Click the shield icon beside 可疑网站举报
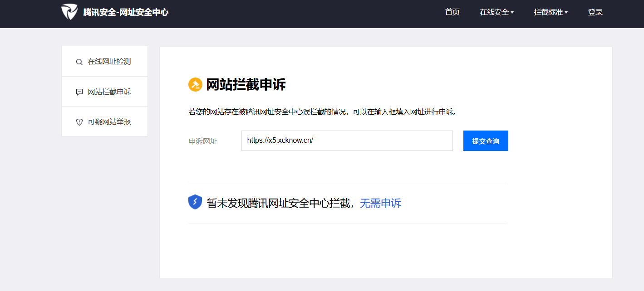The width and height of the screenshot is (644, 291). pos(79,122)
